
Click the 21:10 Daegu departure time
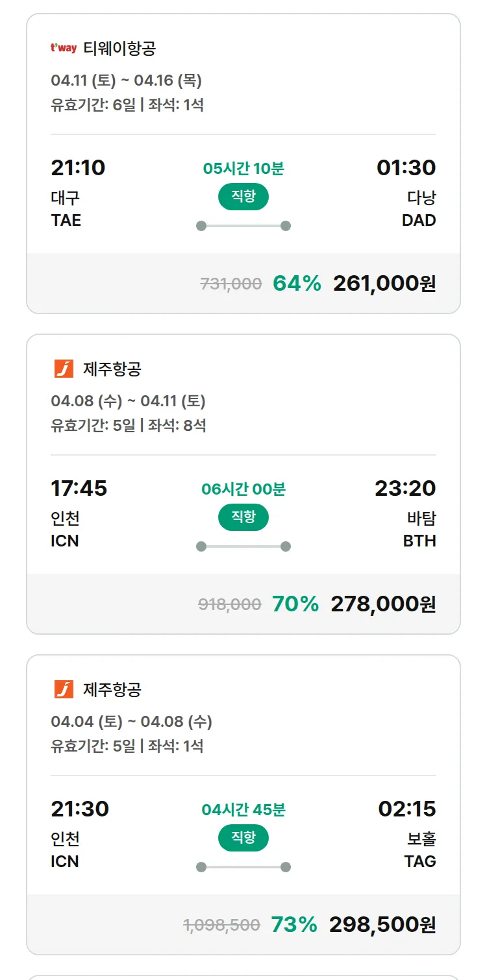[78, 167]
